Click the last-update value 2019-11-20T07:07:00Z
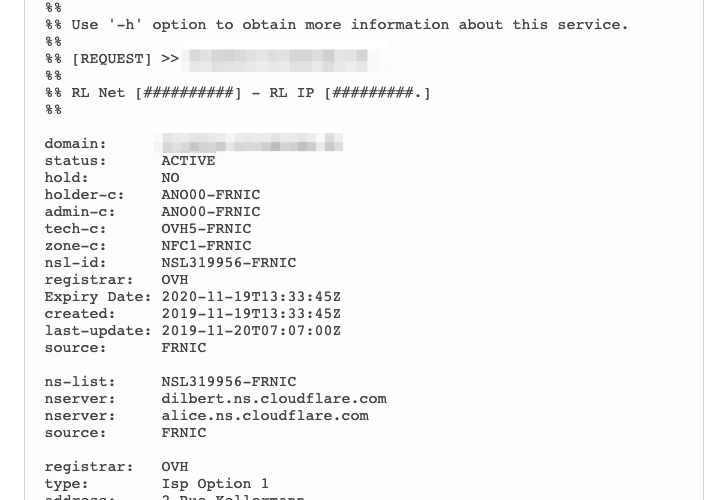The image size is (713, 500). (251, 330)
